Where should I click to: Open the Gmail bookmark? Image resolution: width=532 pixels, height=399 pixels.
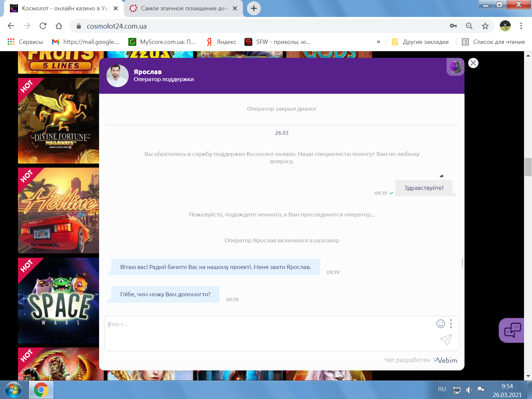86,42
